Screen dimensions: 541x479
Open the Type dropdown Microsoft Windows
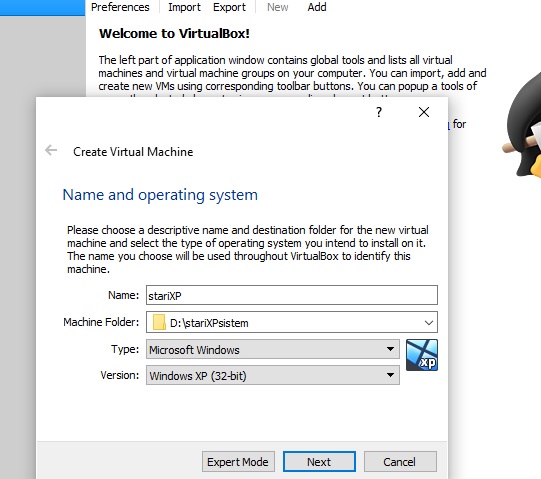pos(273,349)
